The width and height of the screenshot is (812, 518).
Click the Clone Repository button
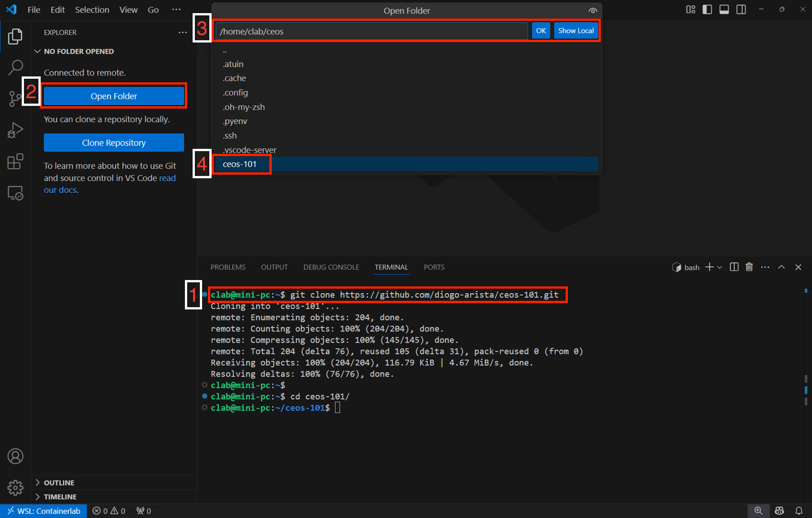[x=113, y=142]
